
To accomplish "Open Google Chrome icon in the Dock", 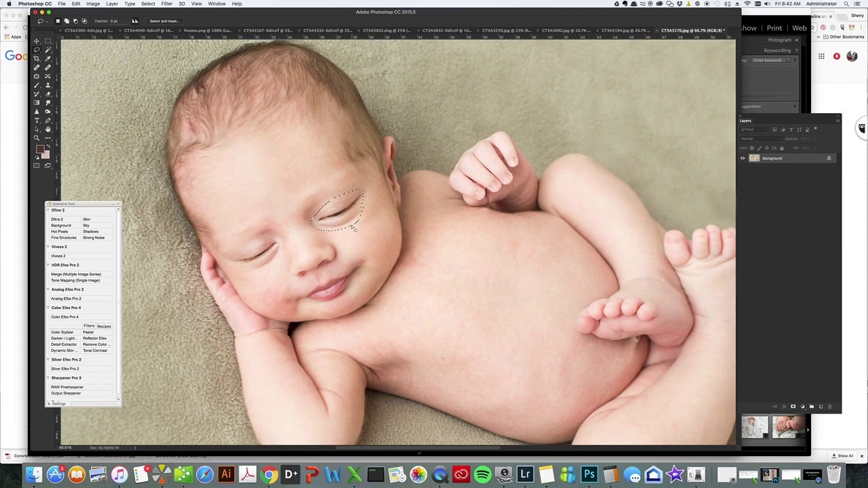I will click(x=269, y=474).
